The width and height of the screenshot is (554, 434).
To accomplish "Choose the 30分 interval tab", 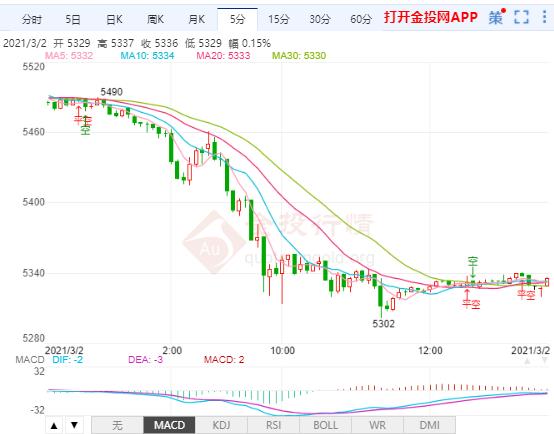I will tap(320, 19).
